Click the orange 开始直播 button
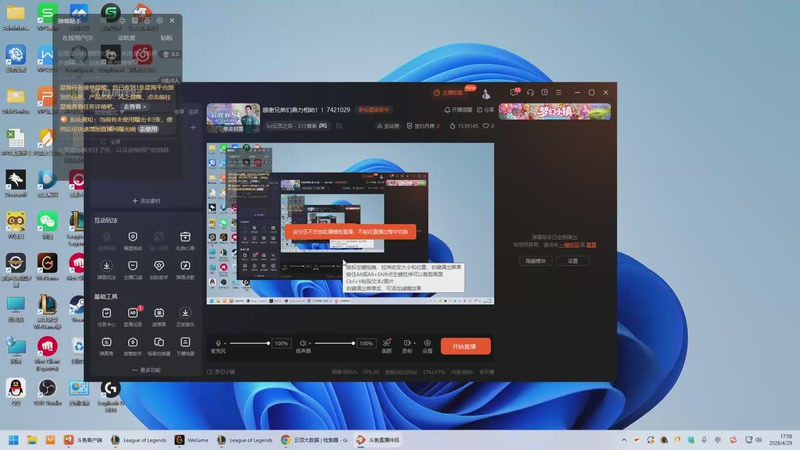Screen dimensions: 800x450 [x=465, y=346]
